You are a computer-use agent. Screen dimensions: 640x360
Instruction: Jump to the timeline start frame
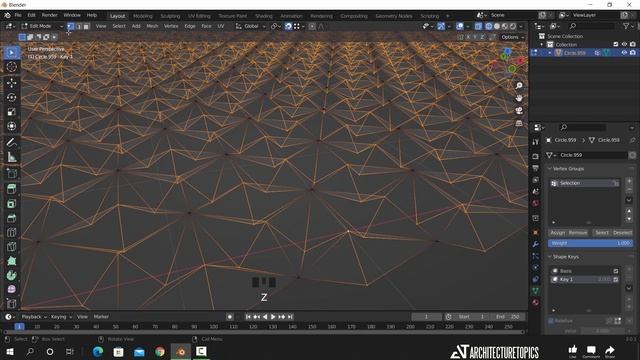click(248, 317)
